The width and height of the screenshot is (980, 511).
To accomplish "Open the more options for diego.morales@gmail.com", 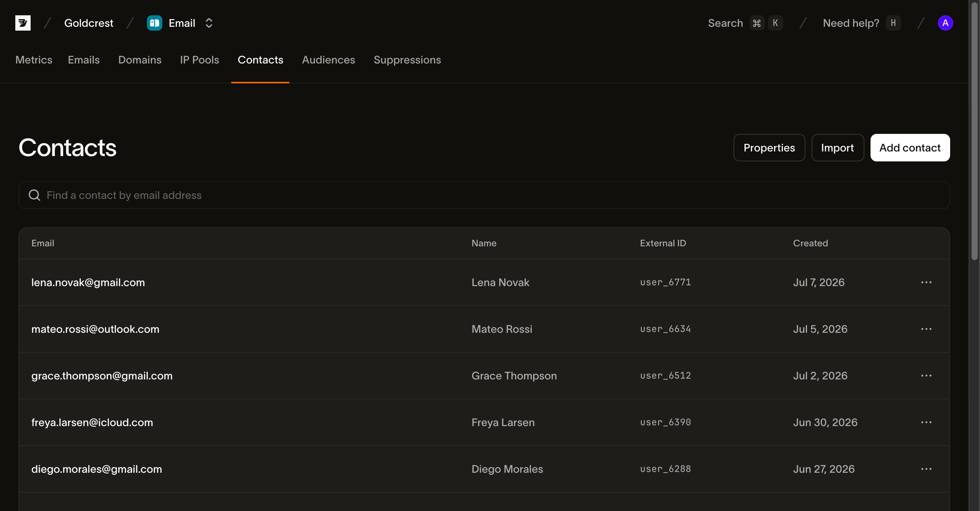I will coord(926,469).
